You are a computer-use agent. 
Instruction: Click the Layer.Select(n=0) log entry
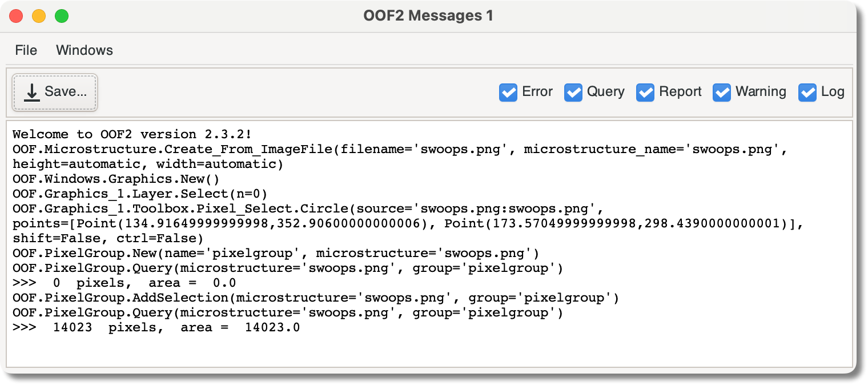(140, 193)
